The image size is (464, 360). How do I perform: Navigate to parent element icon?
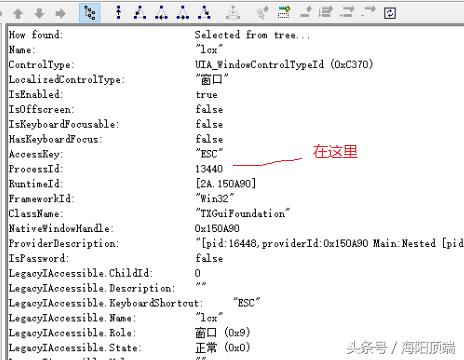(x=118, y=13)
